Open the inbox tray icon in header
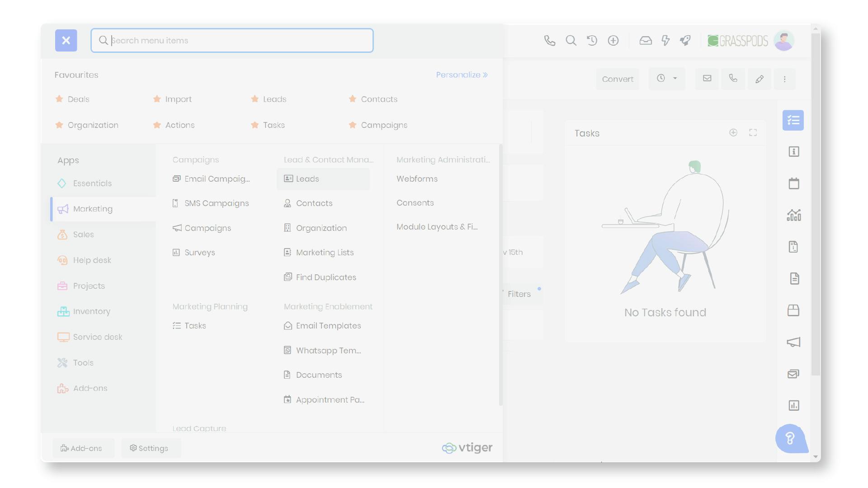 (645, 41)
